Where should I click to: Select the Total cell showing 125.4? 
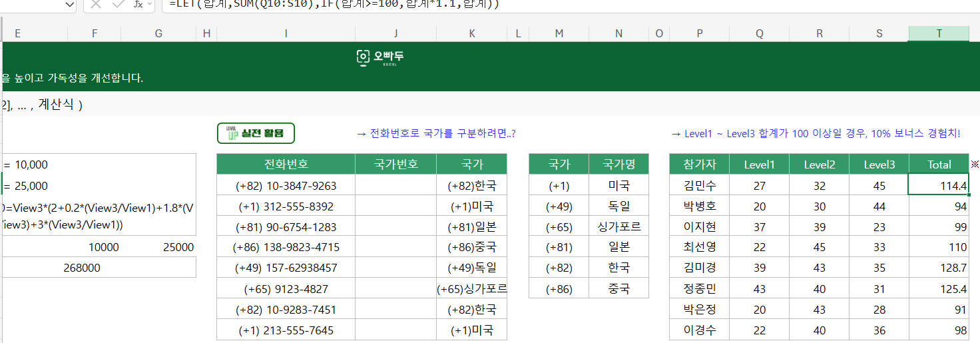(x=939, y=289)
